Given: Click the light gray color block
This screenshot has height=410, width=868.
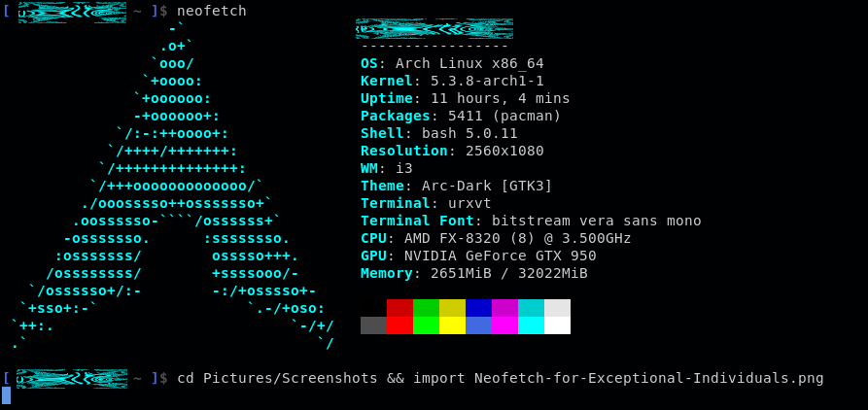Looking at the screenshot, I should coord(558,308).
